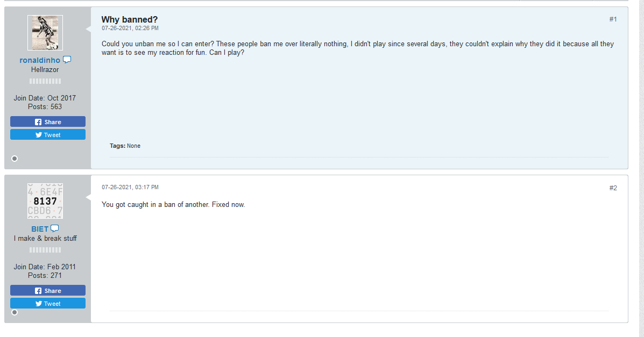Click ronaldinho's online status circle icon

tap(15, 159)
